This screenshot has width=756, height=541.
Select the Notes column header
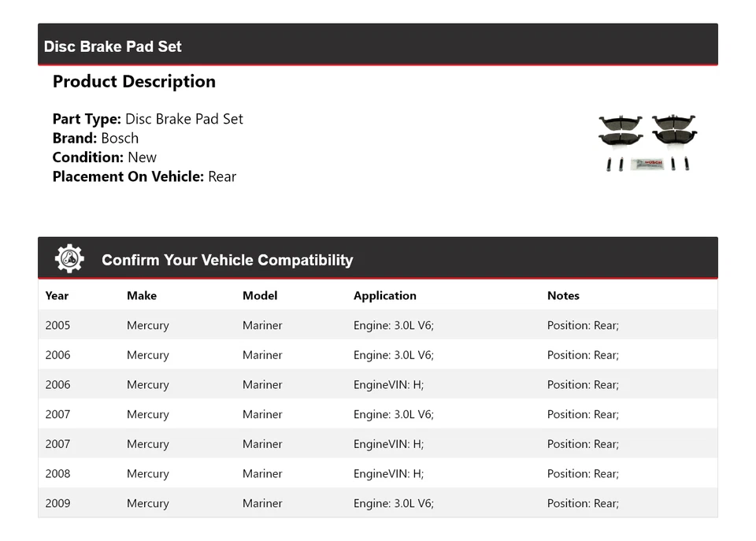(x=563, y=296)
